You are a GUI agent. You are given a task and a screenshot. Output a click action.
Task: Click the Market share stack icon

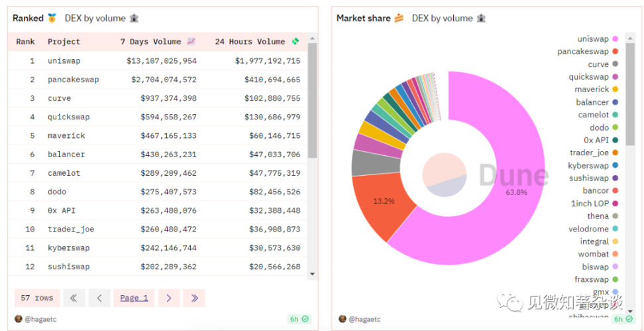(399, 18)
